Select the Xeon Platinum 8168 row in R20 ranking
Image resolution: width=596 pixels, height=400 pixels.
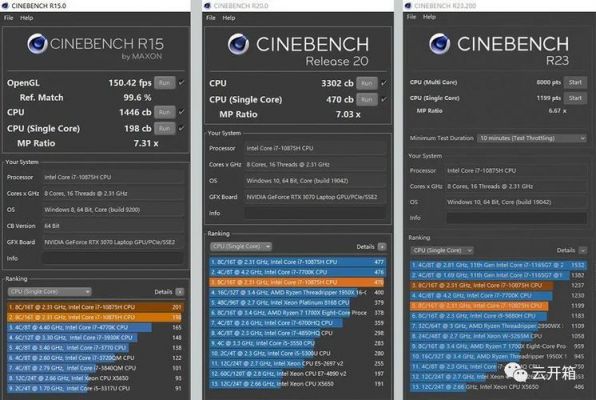297,303
